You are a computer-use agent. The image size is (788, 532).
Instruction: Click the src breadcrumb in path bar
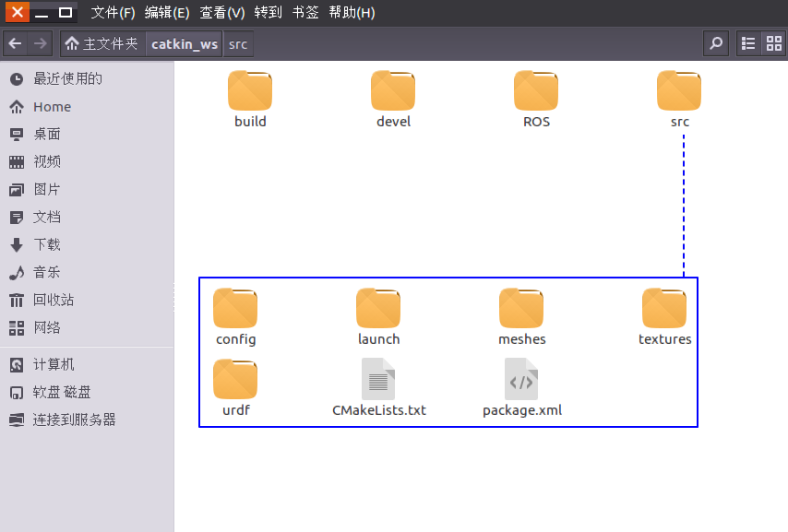tap(238, 43)
